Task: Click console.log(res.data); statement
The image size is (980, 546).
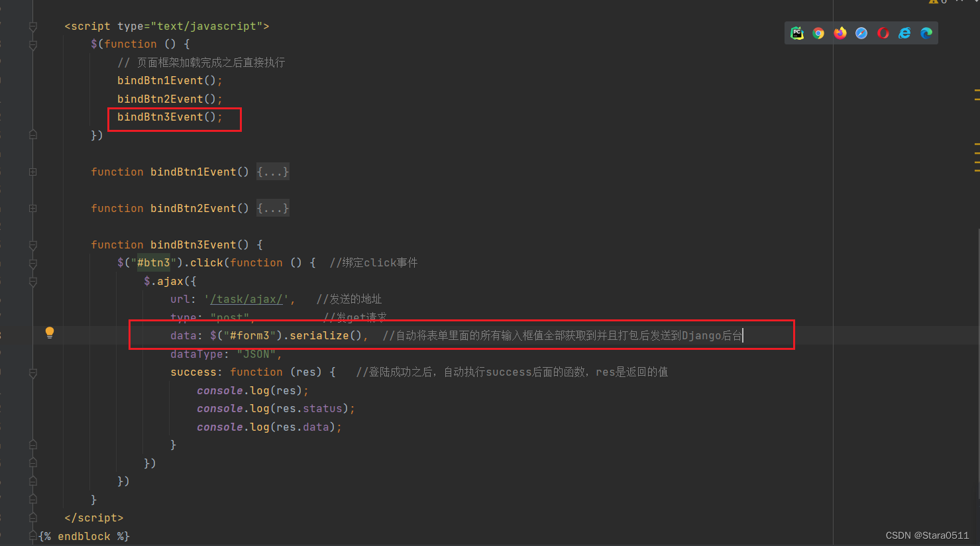Action: (269, 427)
